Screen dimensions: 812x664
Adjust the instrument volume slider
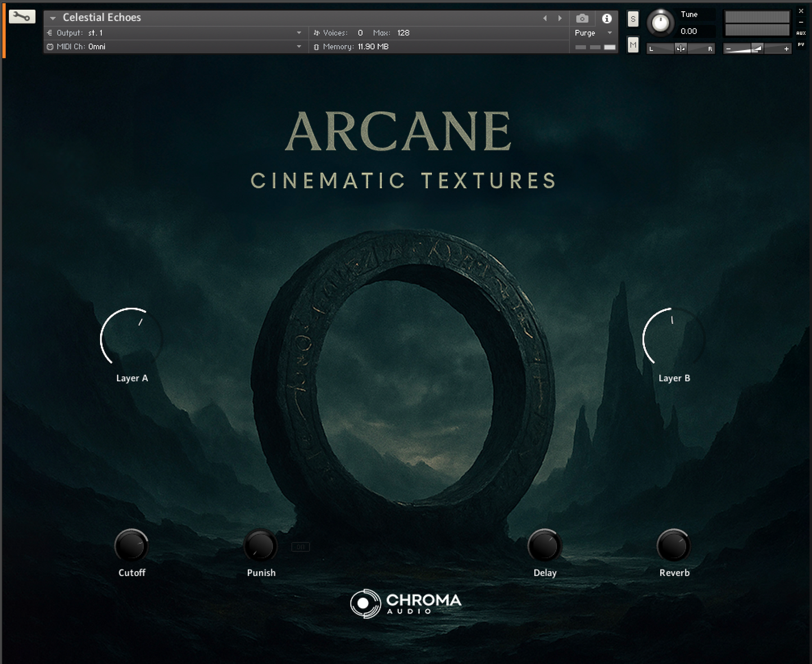757,48
